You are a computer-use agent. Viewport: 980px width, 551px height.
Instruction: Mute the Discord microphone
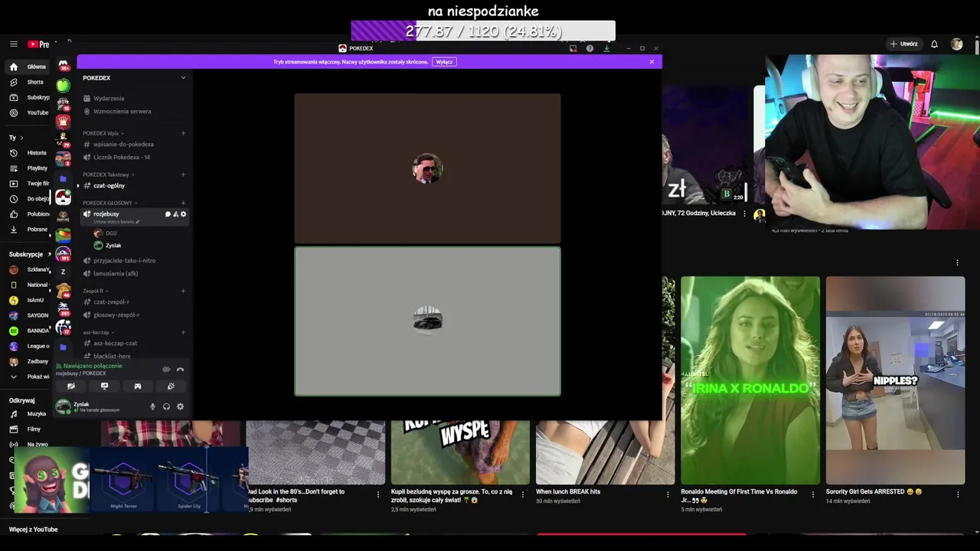[x=152, y=406]
